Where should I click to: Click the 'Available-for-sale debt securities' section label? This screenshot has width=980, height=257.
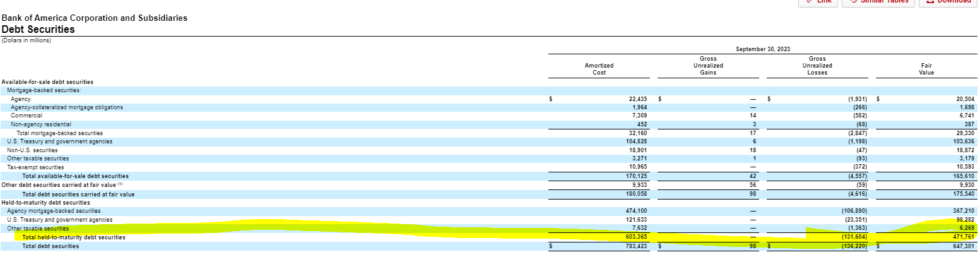pyautogui.click(x=47, y=82)
